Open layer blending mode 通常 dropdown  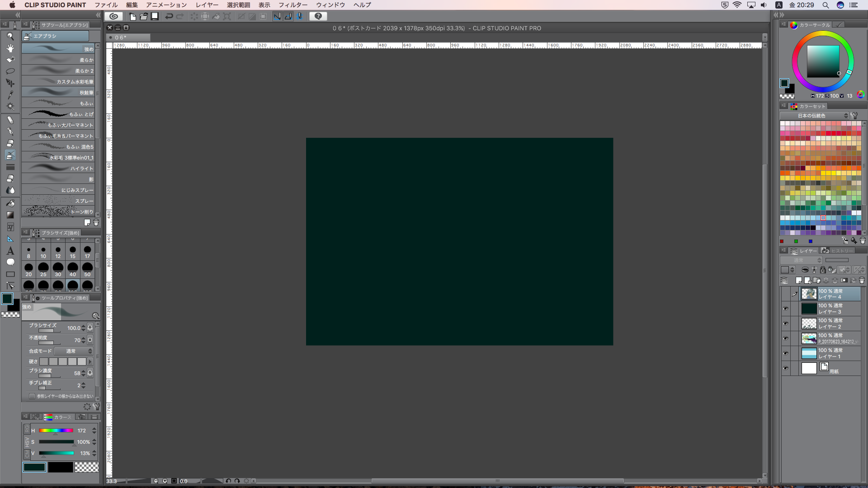point(802,260)
